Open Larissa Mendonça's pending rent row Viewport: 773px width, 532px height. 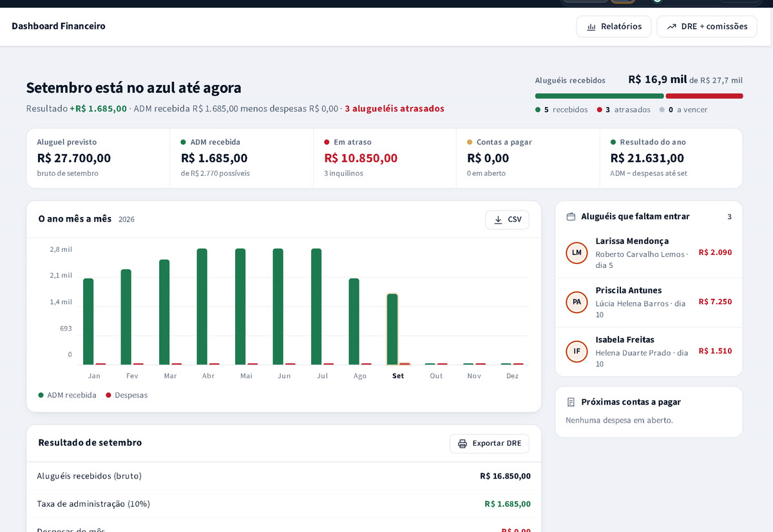click(x=649, y=253)
